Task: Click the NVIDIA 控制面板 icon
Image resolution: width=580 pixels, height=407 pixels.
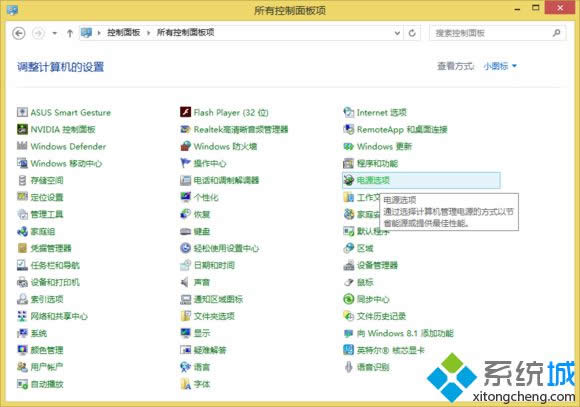Action: coord(22,129)
